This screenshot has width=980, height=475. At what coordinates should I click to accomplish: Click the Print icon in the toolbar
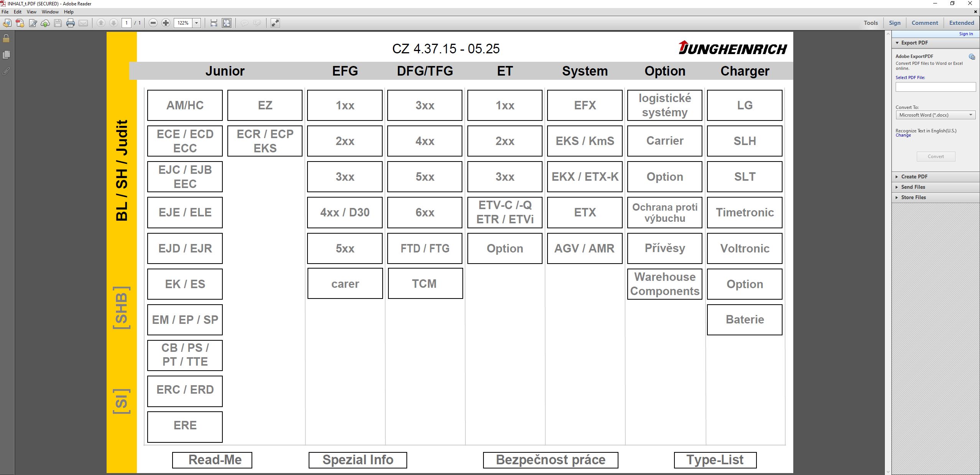[71, 23]
